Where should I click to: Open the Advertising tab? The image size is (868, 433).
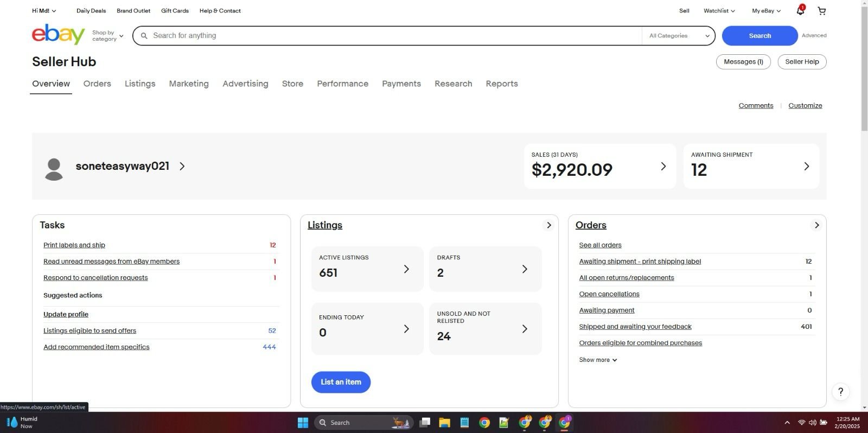[245, 84]
